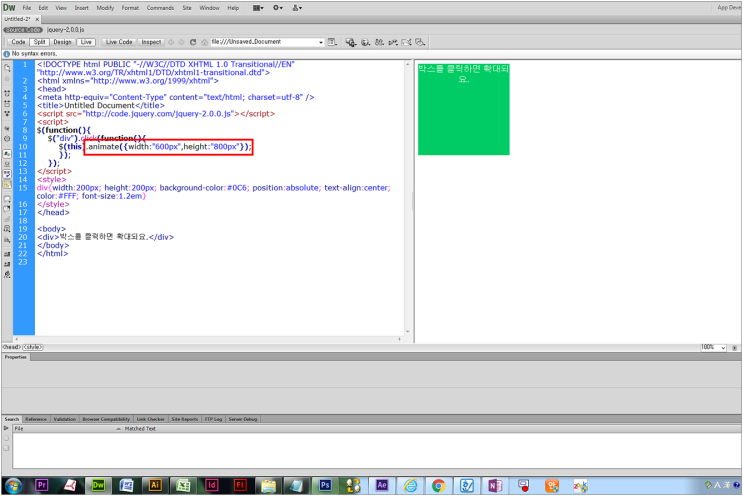
Task: Click the Open Documents icon in coding toolbar
Action: [7, 68]
